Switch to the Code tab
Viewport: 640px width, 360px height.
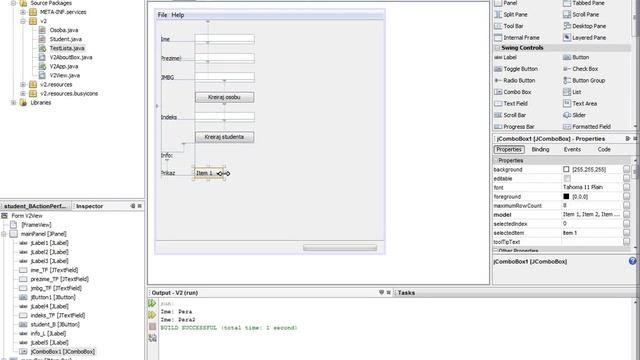tap(604, 149)
